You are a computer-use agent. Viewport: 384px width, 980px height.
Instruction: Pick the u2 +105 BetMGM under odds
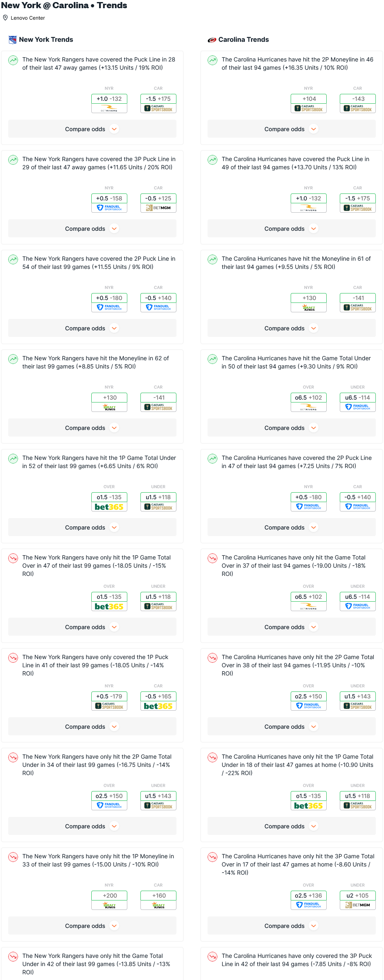click(357, 896)
